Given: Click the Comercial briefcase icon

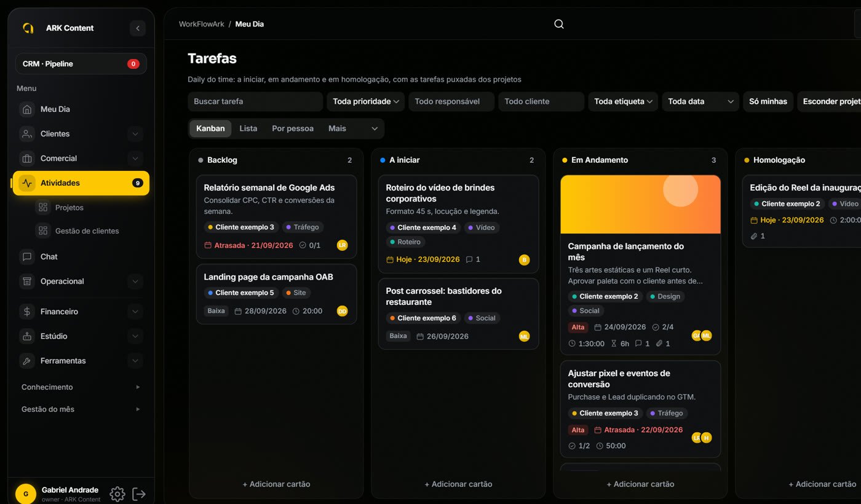Looking at the screenshot, I should [26, 159].
